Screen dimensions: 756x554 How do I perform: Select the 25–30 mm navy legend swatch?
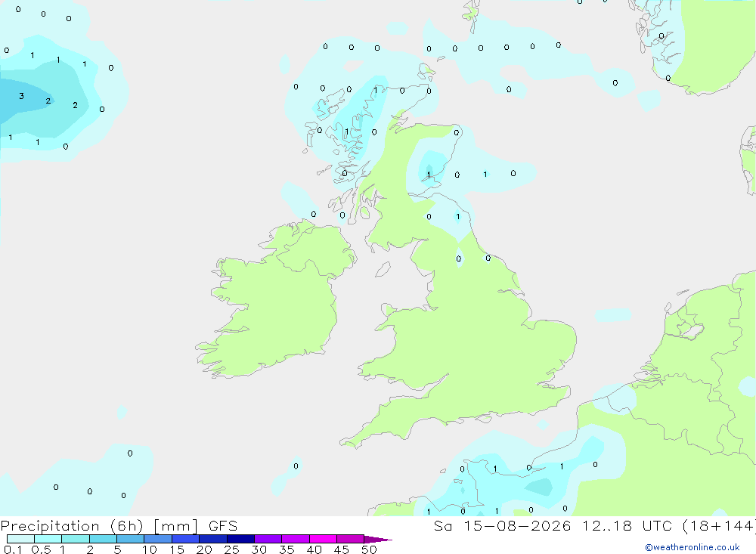[x=240, y=539]
